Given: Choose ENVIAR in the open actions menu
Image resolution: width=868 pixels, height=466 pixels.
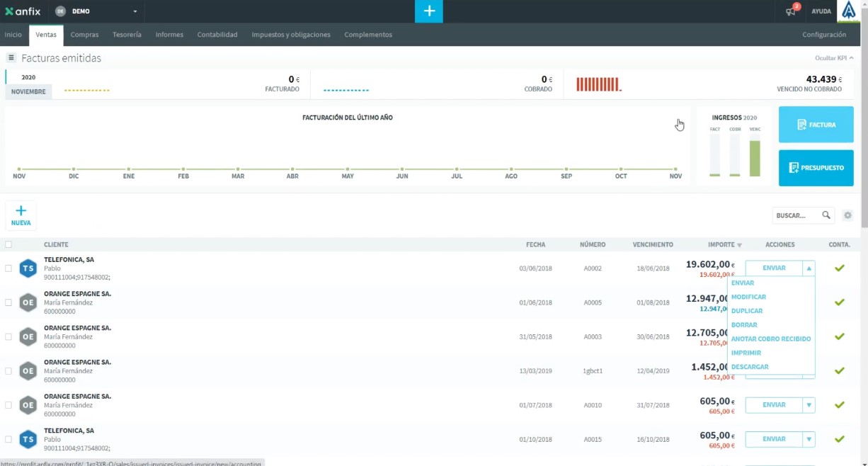Looking at the screenshot, I should coord(743,283).
